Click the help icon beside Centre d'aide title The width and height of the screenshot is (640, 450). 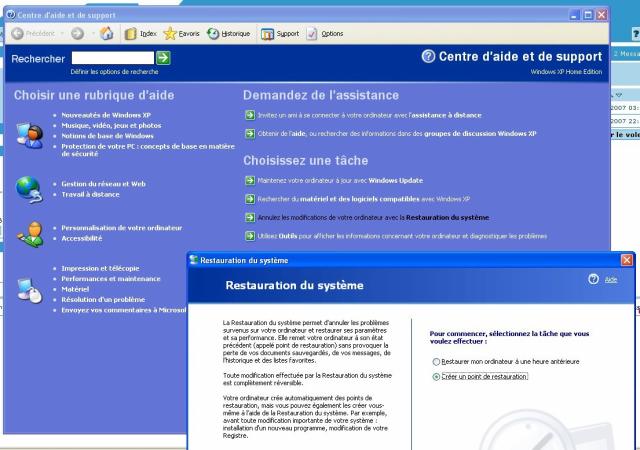point(428,56)
